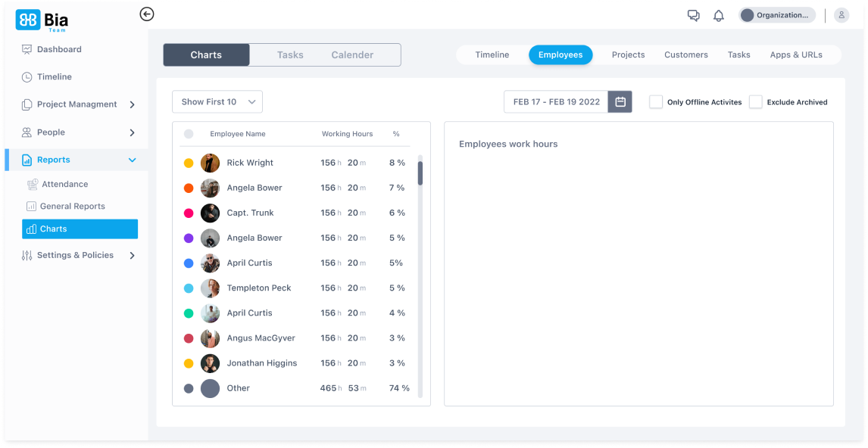Go to the Timeline sidebar link
The image size is (868, 448).
tap(54, 77)
